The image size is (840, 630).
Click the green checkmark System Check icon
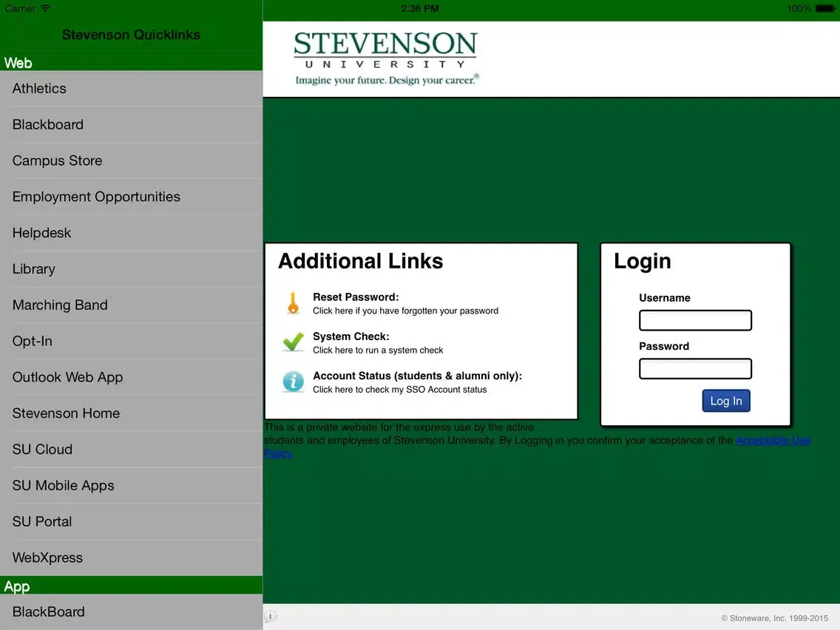coord(293,342)
